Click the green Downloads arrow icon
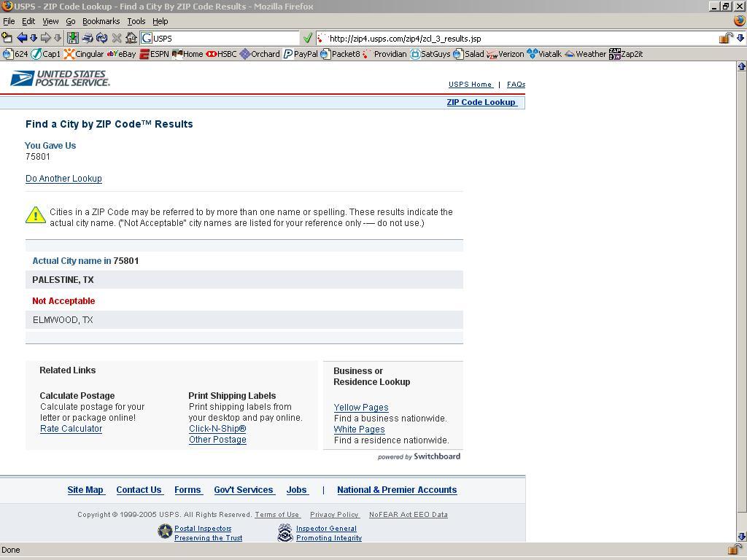Image resolution: width=747 pixels, height=560 pixels. (x=73, y=38)
